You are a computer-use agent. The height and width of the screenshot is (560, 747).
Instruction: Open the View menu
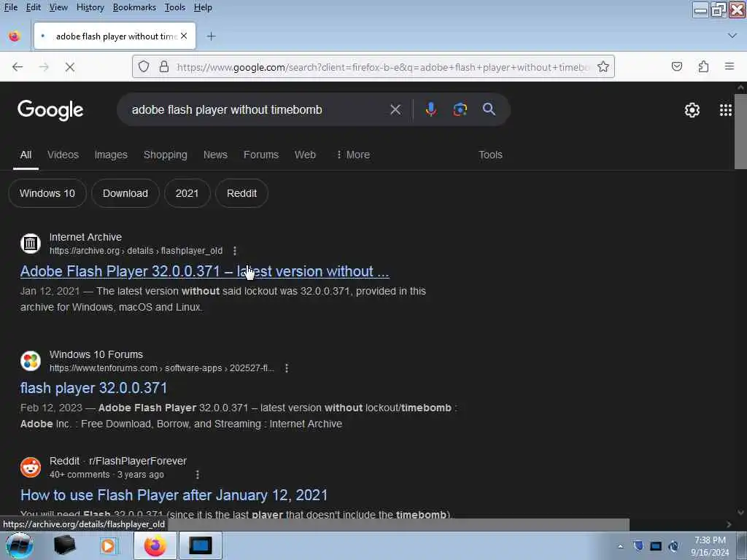(x=58, y=7)
